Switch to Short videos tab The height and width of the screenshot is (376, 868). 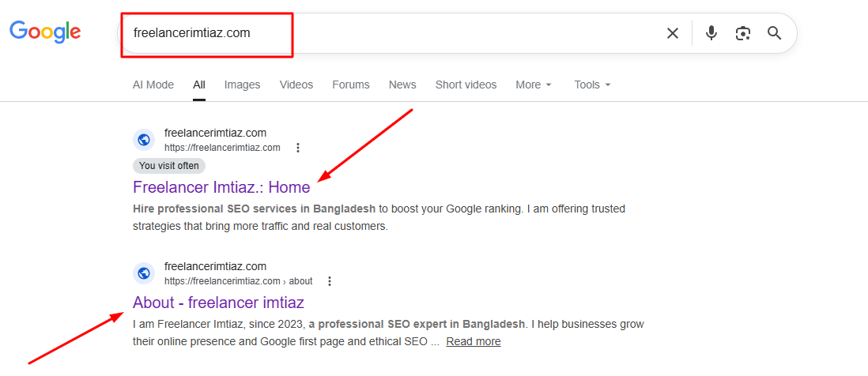[466, 85]
